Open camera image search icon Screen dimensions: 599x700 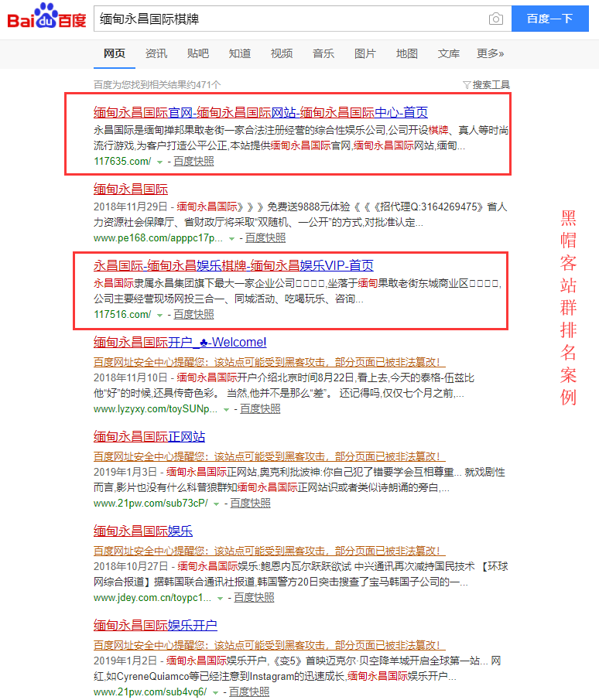(496, 19)
